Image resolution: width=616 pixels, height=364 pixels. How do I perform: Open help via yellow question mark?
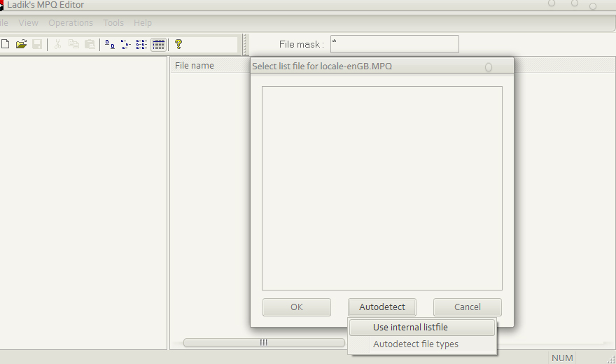tap(178, 44)
